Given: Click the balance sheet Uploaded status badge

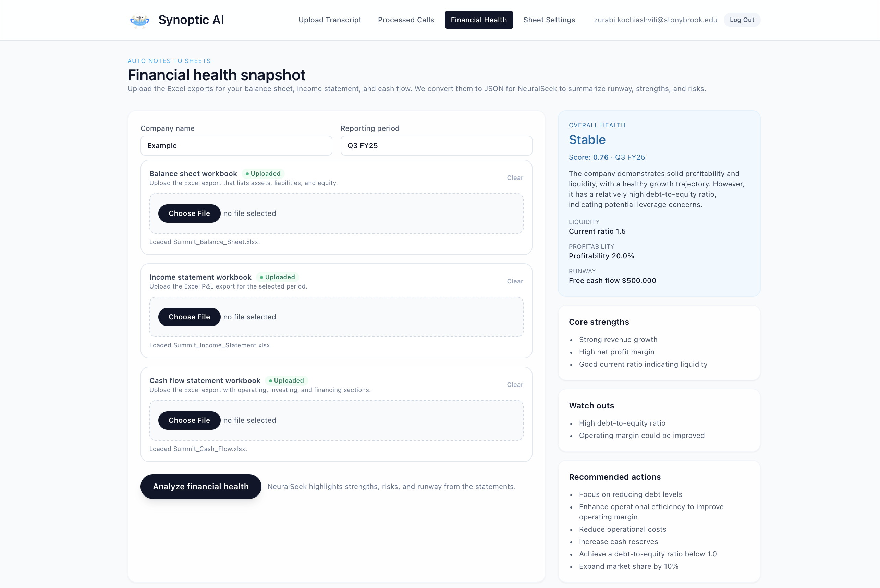Looking at the screenshot, I should tap(263, 174).
